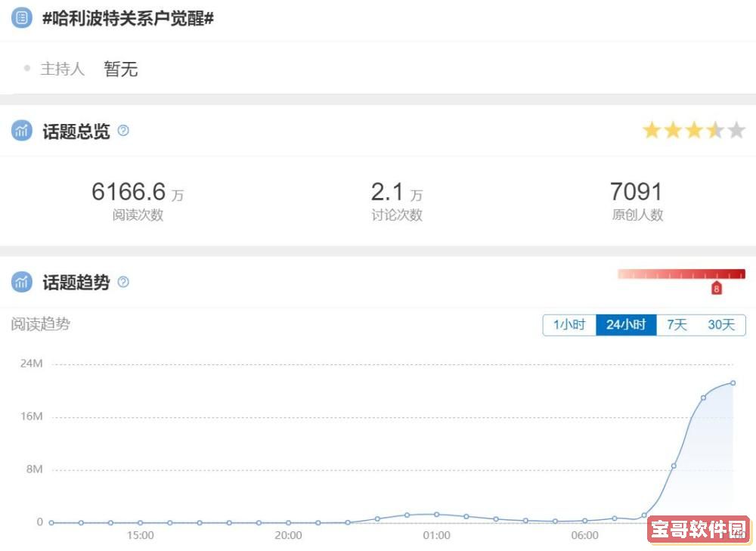Click the 7091 original posters value
Screen dimensions: 756x551
tap(636, 191)
